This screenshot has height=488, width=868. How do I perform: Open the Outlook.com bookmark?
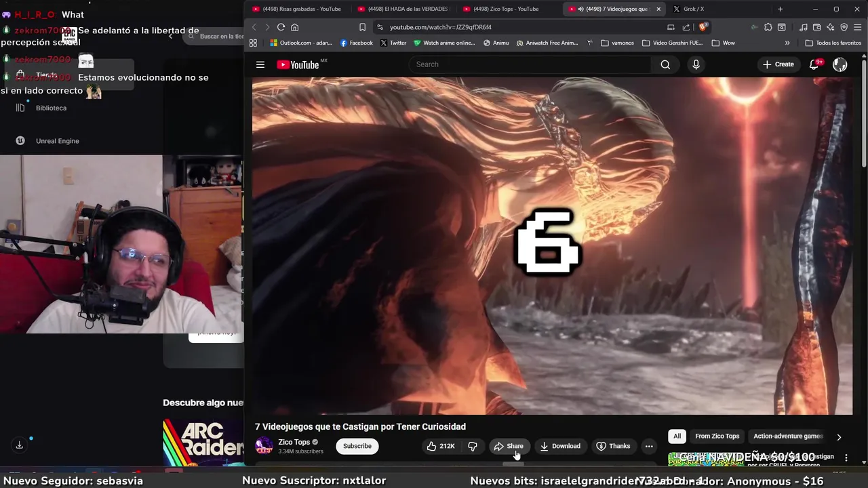point(301,43)
